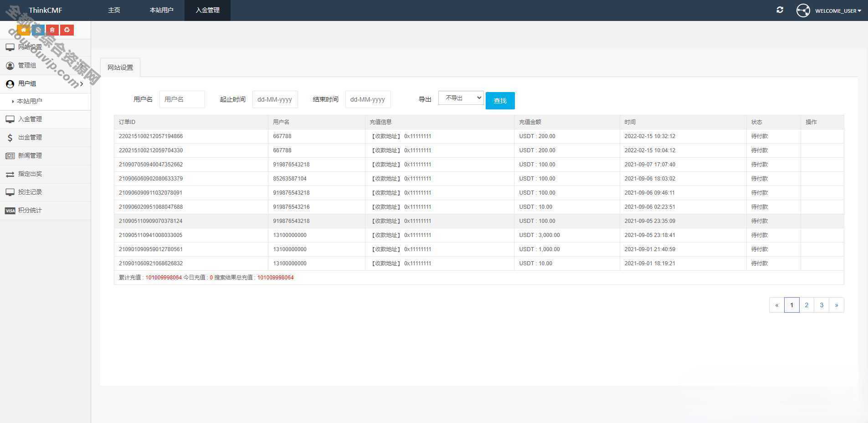868x423 pixels.
Task: Click username 919876543216 in table
Action: (x=291, y=207)
